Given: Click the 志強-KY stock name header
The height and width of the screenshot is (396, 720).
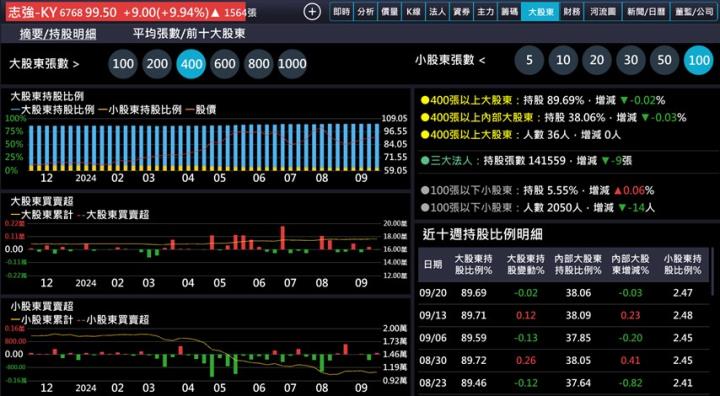Looking at the screenshot, I should [32, 12].
